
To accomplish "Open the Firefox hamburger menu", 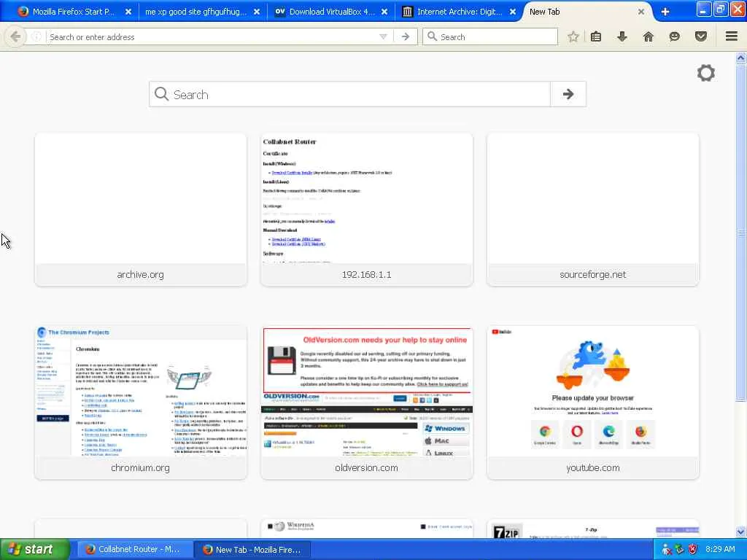I will tap(731, 36).
